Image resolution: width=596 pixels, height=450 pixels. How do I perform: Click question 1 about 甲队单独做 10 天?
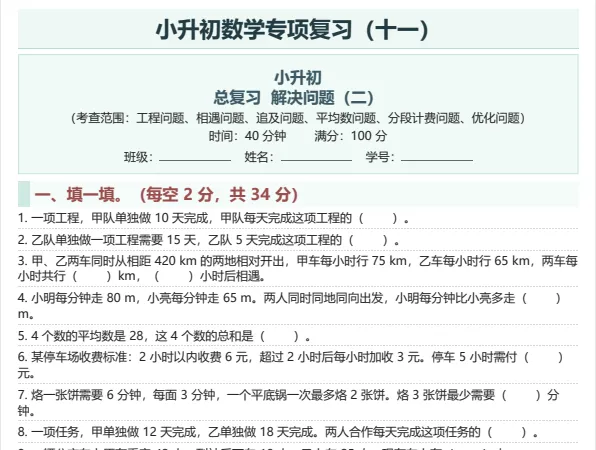pyautogui.click(x=213, y=218)
